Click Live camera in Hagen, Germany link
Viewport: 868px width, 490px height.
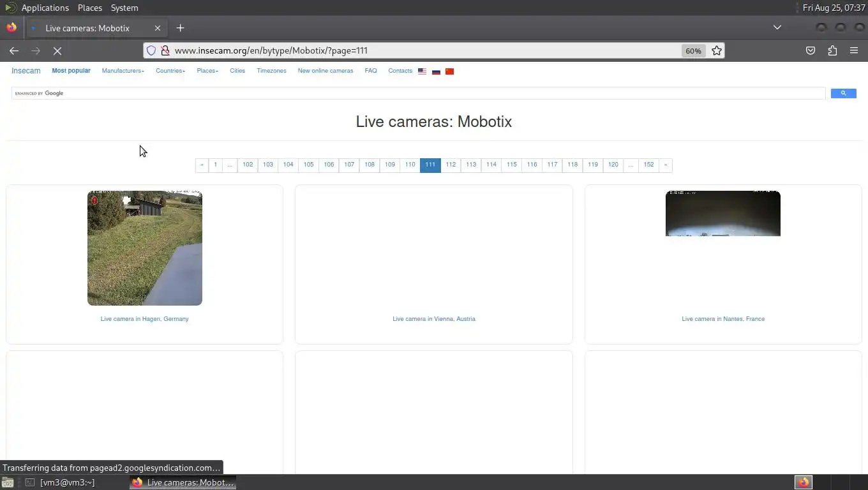144,319
